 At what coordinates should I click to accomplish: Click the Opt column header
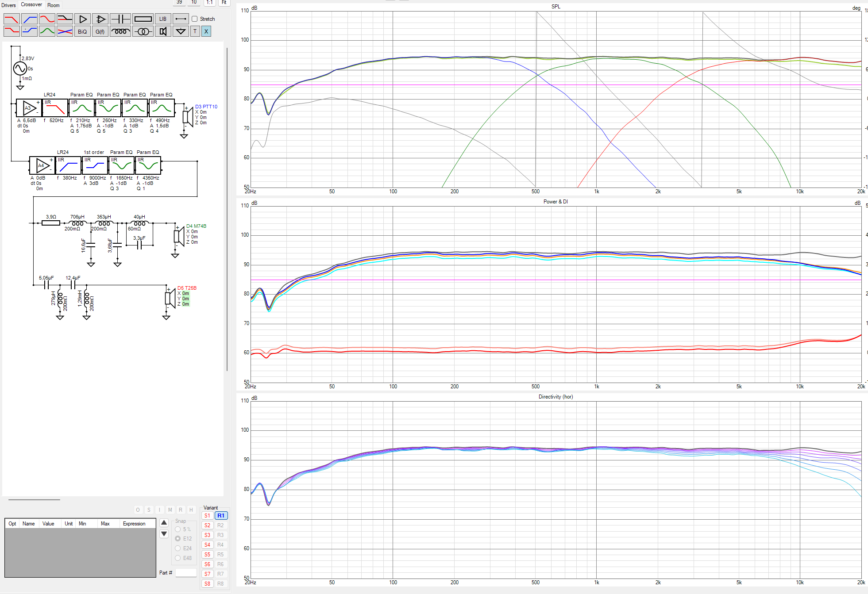pos(12,524)
